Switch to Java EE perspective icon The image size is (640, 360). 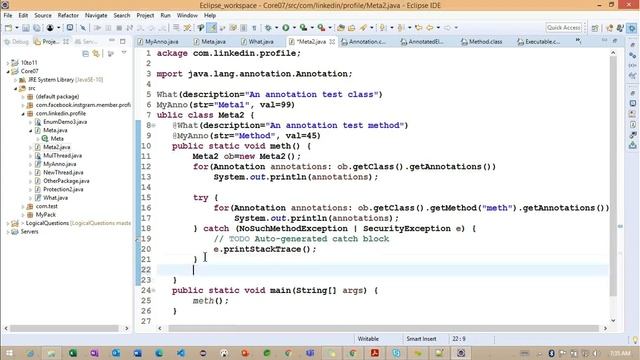click(x=610, y=28)
